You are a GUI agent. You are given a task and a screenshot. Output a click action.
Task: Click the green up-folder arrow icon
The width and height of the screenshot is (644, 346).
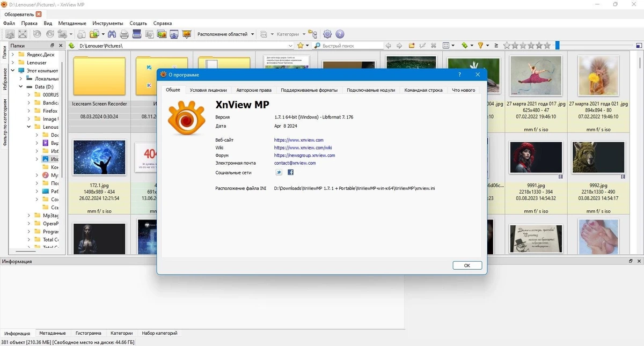click(x=71, y=46)
